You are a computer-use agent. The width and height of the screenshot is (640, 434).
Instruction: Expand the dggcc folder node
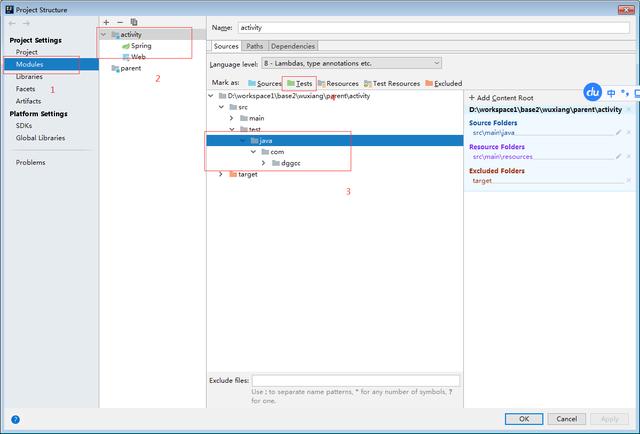[263, 163]
